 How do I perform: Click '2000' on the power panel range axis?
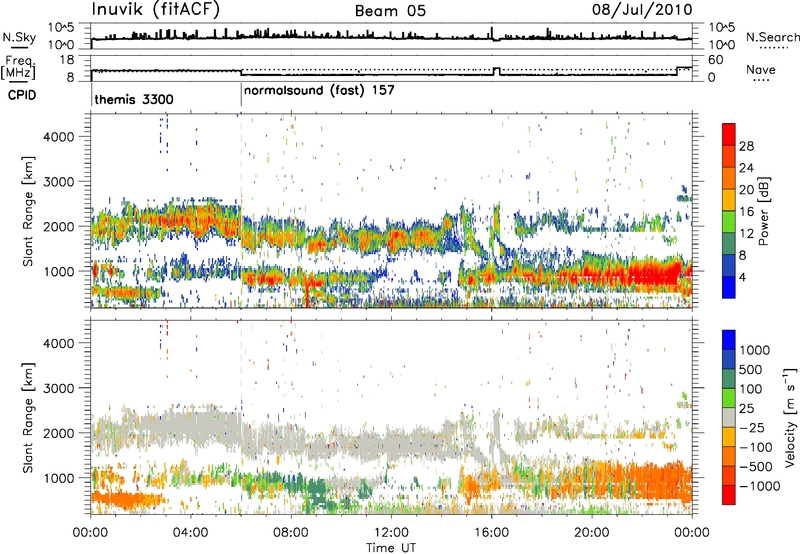coord(58,226)
